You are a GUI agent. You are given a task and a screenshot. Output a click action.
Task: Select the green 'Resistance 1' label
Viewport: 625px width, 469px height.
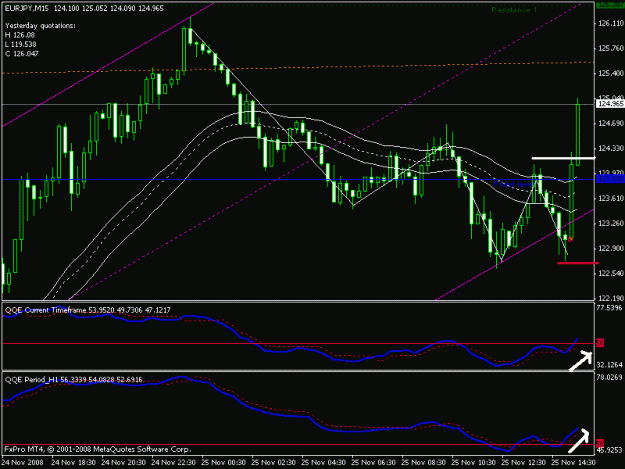514,10
